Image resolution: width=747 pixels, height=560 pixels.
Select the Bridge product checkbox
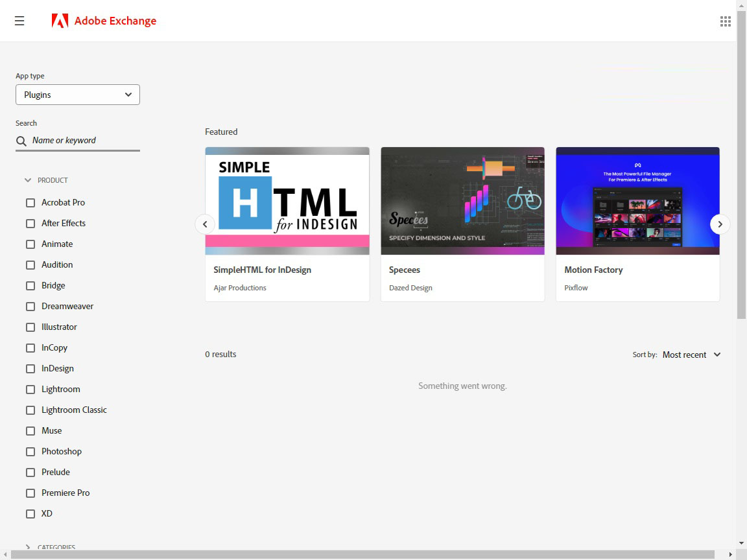30,286
